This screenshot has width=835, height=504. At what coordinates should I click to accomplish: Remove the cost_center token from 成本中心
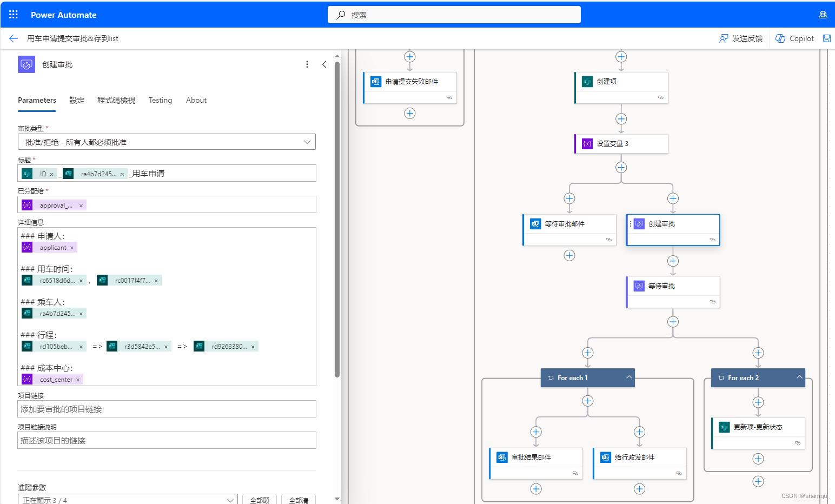tap(78, 379)
